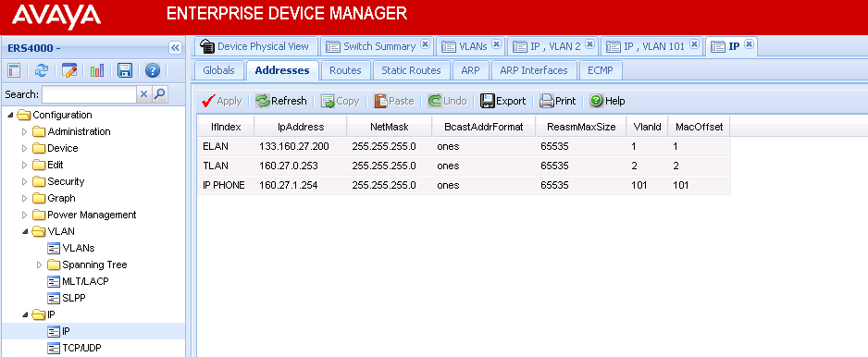868x357 pixels.
Task: Click the blue help question mark icon
Action: click(153, 70)
